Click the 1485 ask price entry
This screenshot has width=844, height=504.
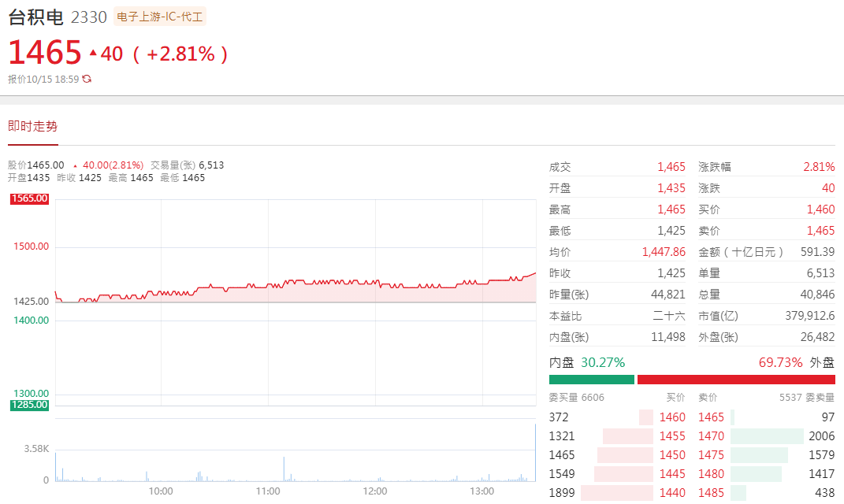click(x=711, y=493)
